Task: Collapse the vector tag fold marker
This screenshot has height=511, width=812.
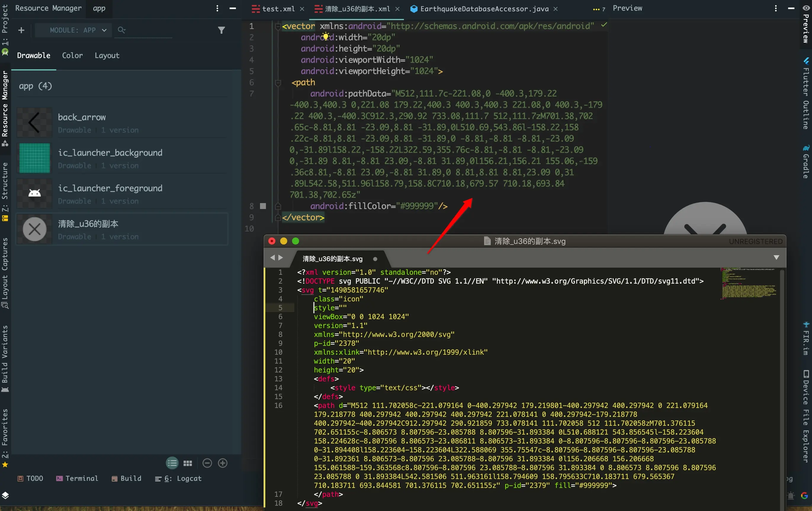Action: pyautogui.click(x=278, y=26)
